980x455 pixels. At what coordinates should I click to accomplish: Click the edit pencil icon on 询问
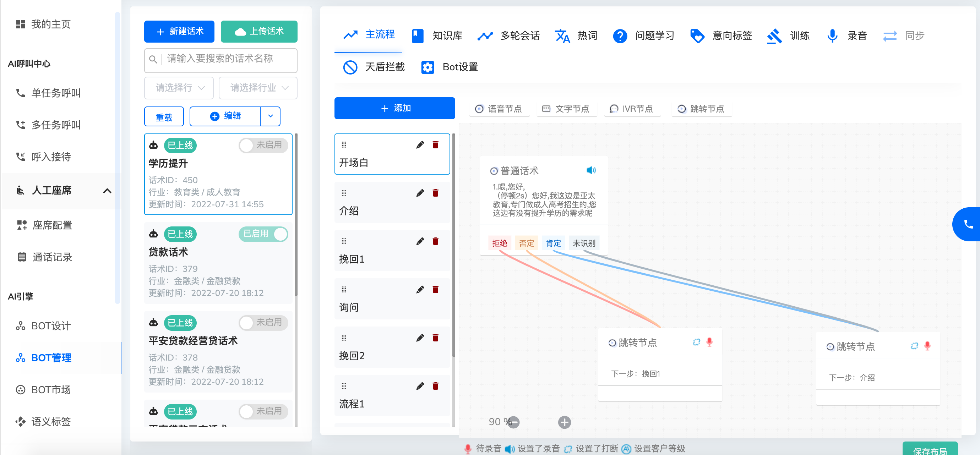(420, 290)
